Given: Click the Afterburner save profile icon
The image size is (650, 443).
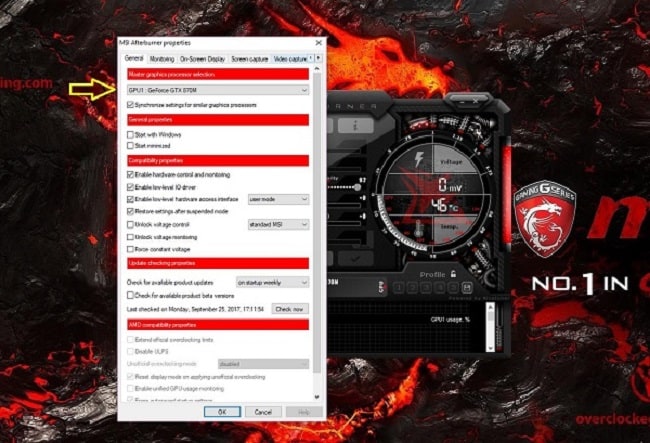Looking at the screenshot, I should (467, 288).
